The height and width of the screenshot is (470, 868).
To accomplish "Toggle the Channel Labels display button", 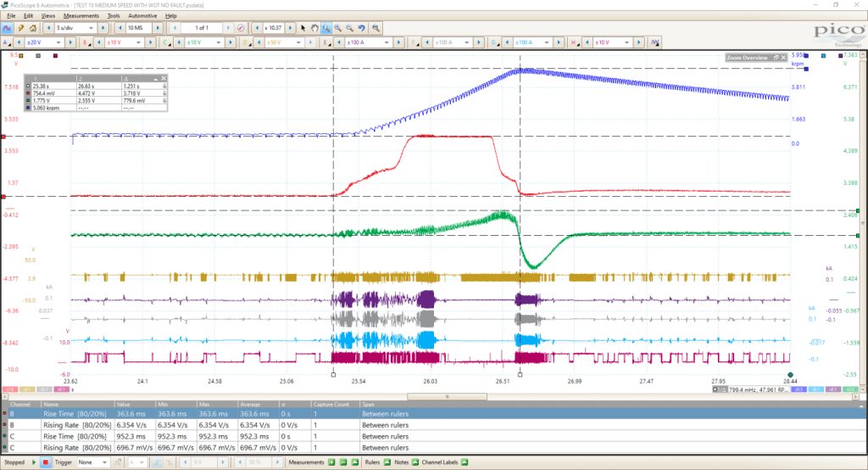I will [465, 462].
